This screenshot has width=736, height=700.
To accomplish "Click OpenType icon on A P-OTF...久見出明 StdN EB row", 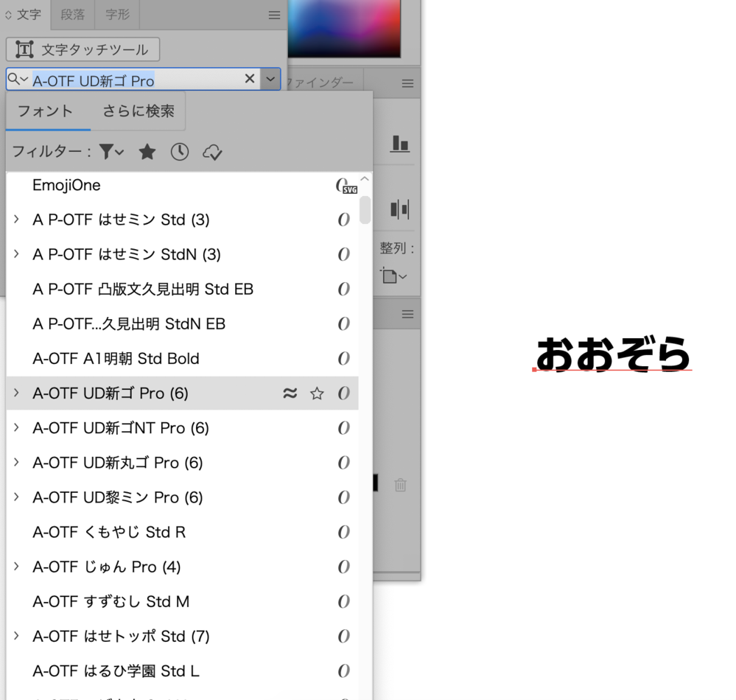I will pos(343,324).
